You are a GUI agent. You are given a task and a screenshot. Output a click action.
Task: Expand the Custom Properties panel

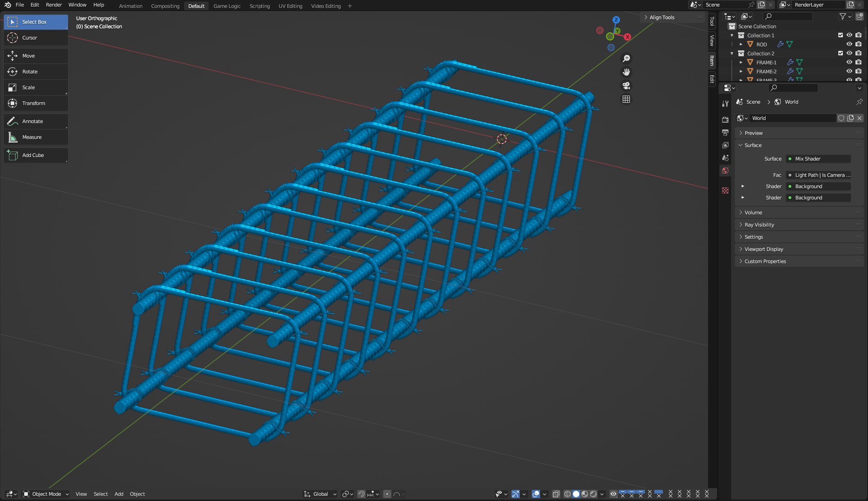tap(799, 261)
